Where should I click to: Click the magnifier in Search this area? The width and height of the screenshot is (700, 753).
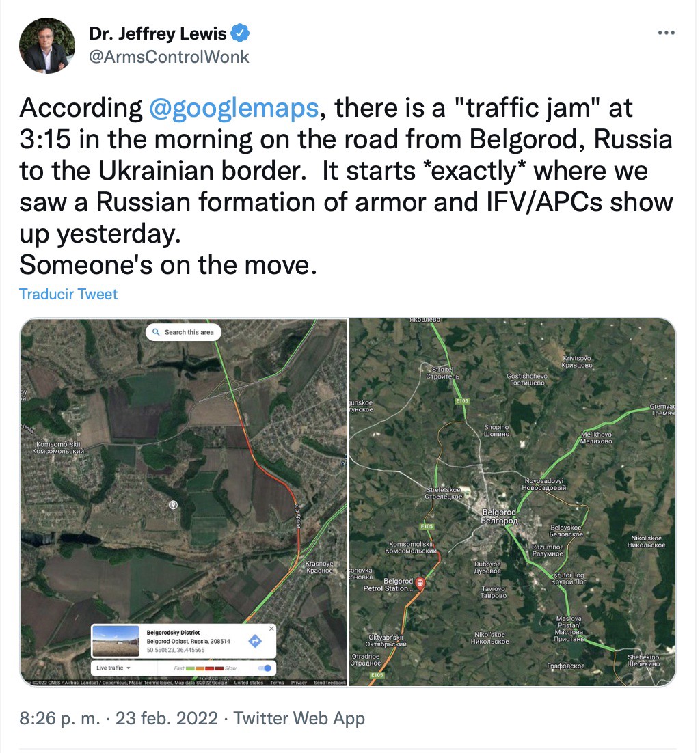click(156, 332)
